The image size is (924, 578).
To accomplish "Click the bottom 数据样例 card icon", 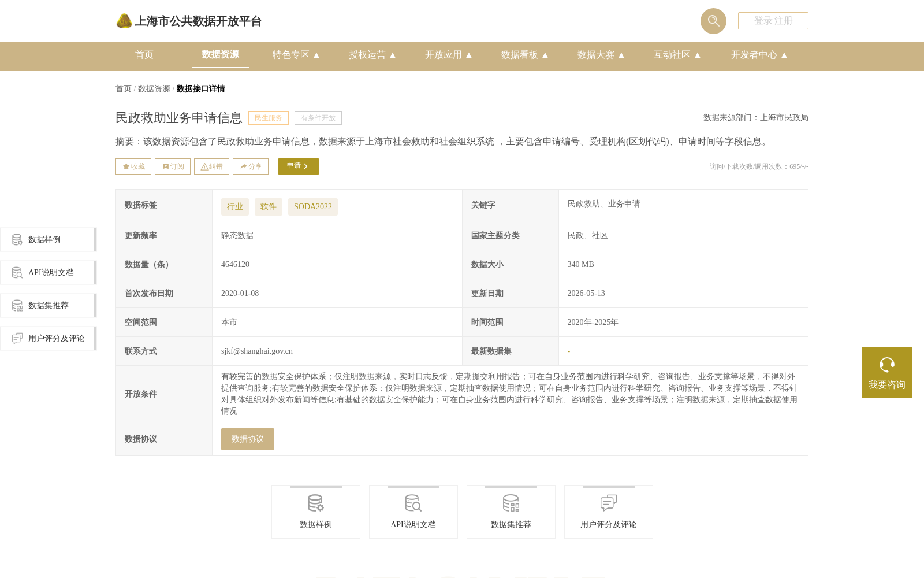I will coord(316,503).
